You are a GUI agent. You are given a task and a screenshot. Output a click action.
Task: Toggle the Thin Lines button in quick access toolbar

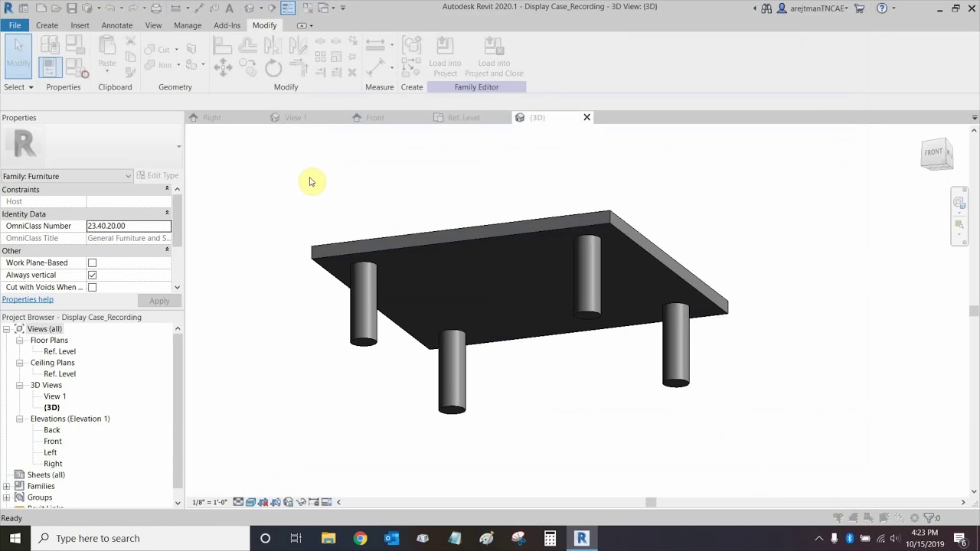(288, 8)
